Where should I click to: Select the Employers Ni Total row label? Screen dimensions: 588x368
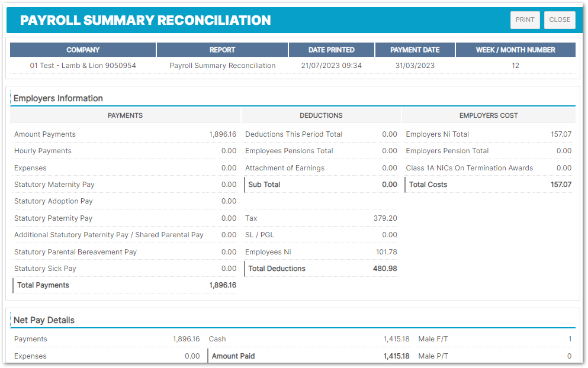coord(437,134)
